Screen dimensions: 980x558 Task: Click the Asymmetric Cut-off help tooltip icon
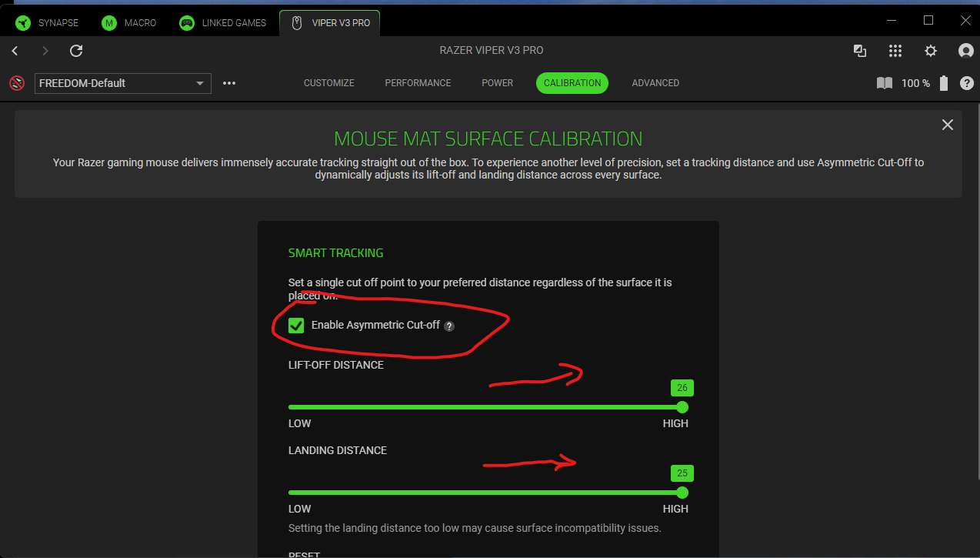tap(449, 326)
